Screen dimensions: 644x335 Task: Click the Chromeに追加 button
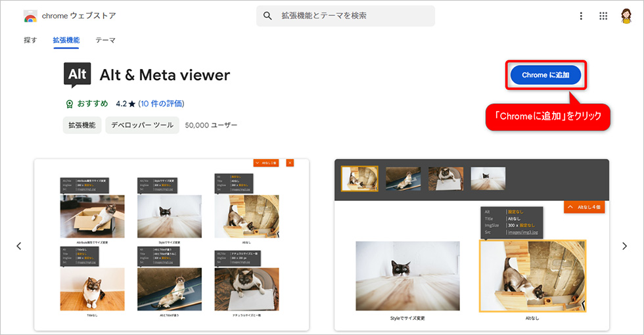[x=545, y=75]
